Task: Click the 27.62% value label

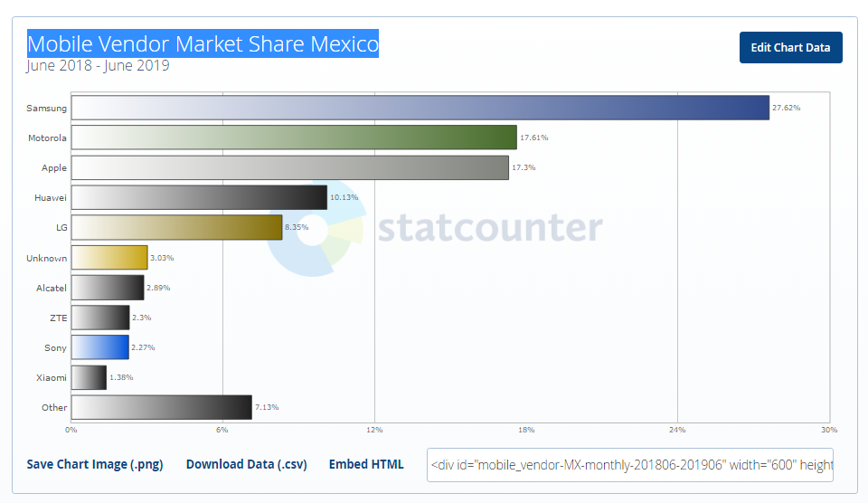Action: (786, 108)
